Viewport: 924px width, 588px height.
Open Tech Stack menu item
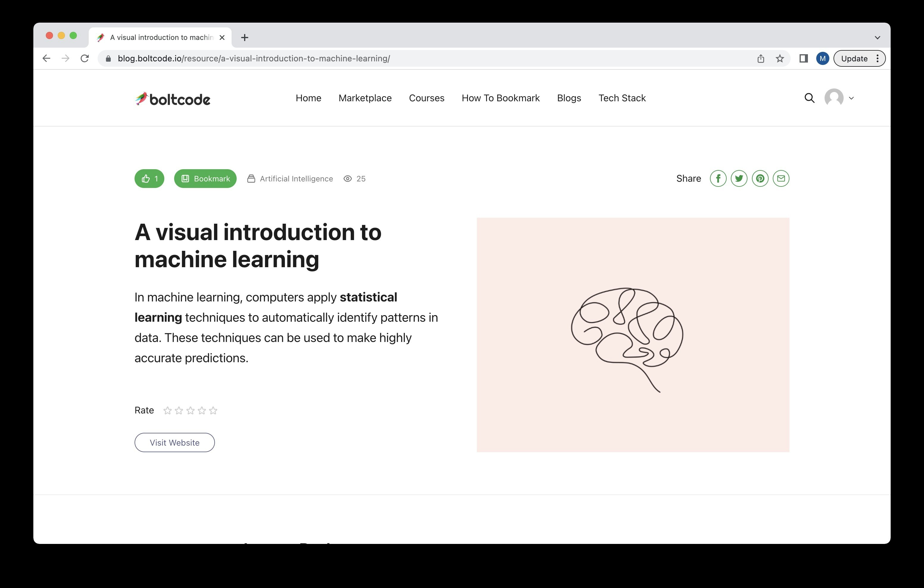(622, 98)
